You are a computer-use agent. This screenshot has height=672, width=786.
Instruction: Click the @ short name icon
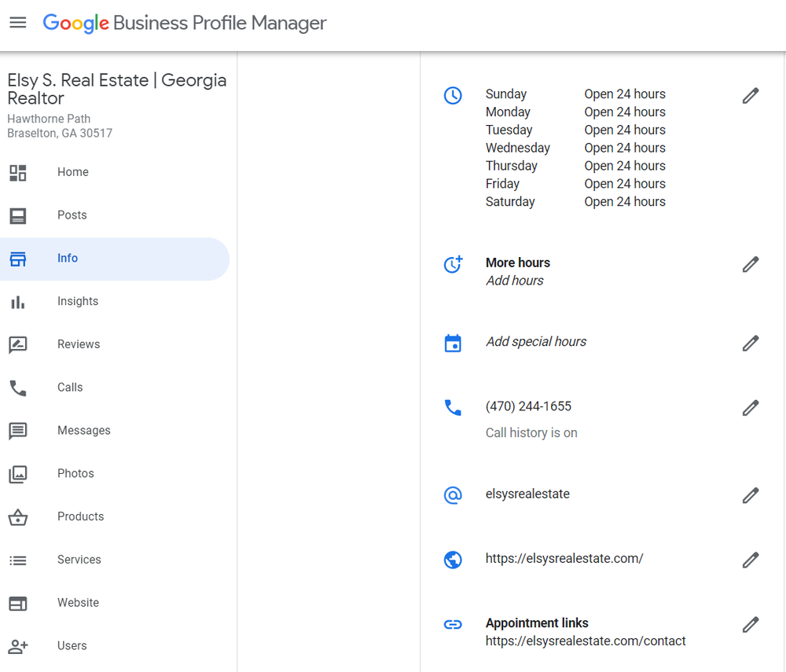coord(453,495)
